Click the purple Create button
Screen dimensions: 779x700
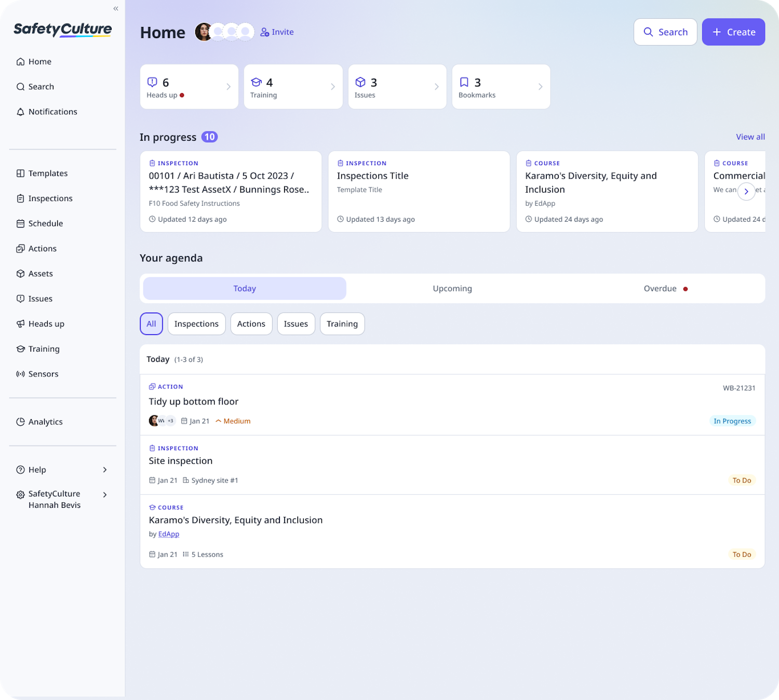coord(733,32)
